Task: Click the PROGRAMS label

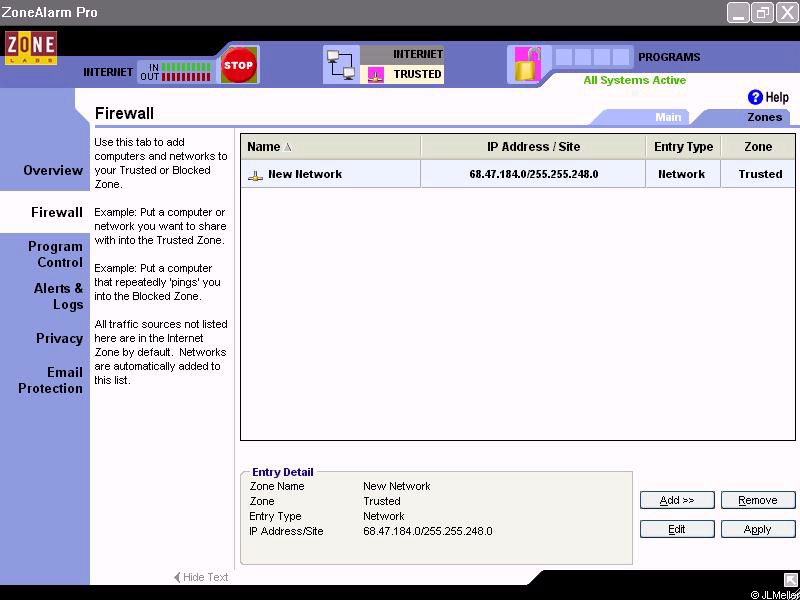Action: point(669,57)
